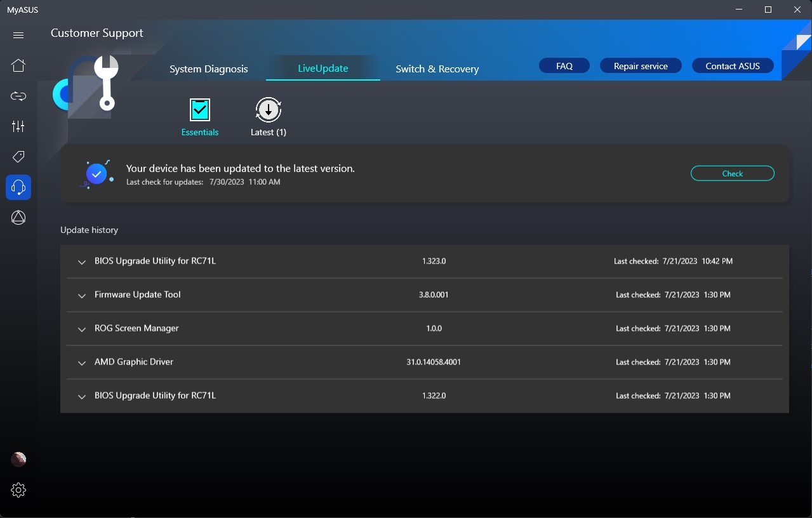Click the Firmware Update Tool name
This screenshot has height=518, width=812.
(x=138, y=295)
